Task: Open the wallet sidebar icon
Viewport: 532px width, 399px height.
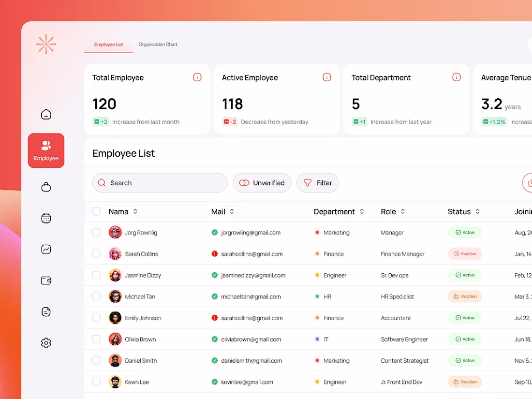Action: coord(46,281)
